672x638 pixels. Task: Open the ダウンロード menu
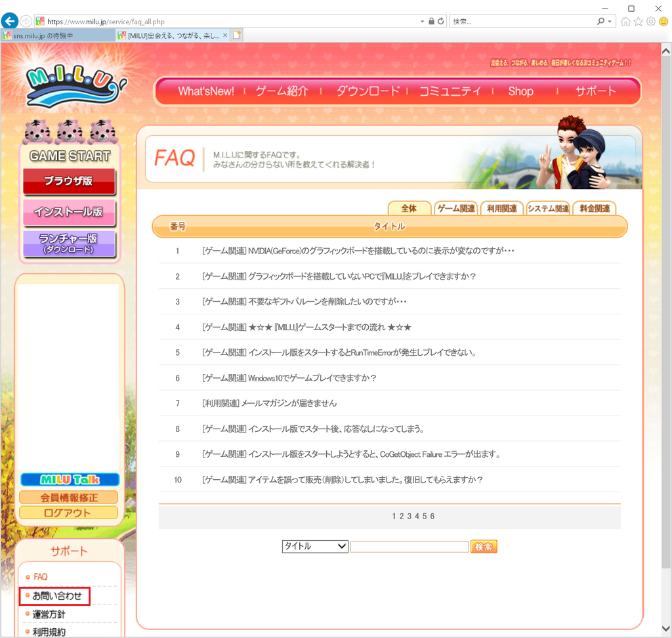pos(367,91)
